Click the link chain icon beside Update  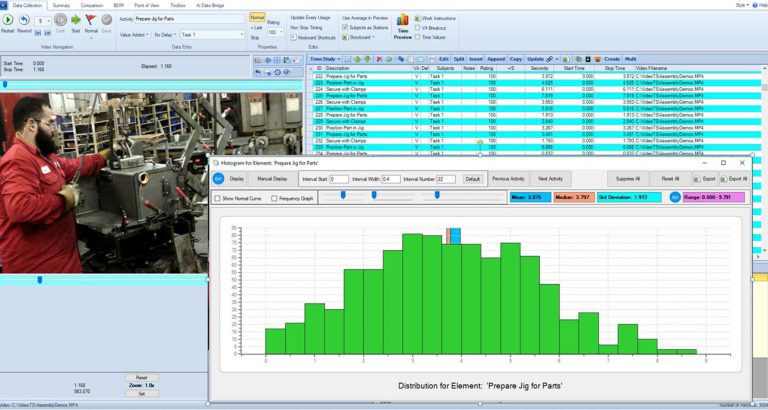(550, 59)
